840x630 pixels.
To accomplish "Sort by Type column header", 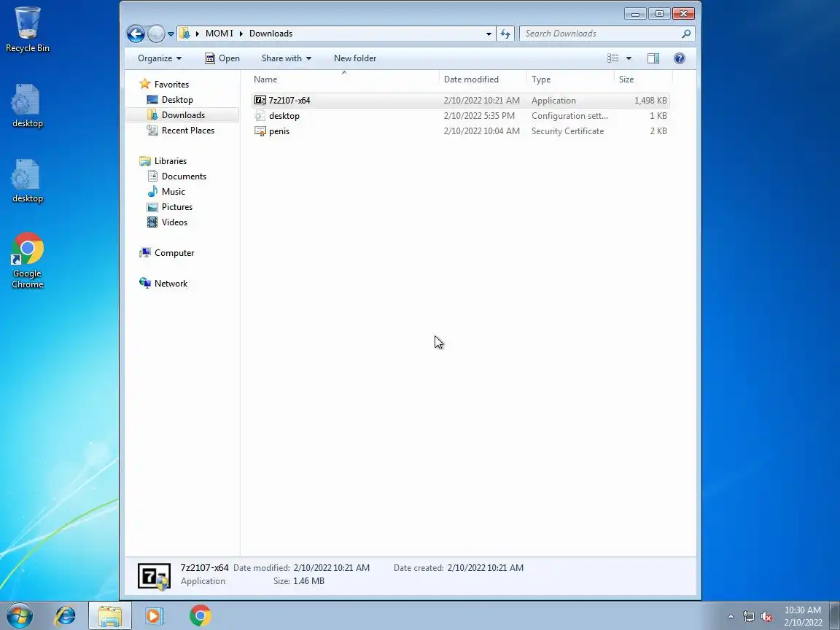I will [570, 79].
